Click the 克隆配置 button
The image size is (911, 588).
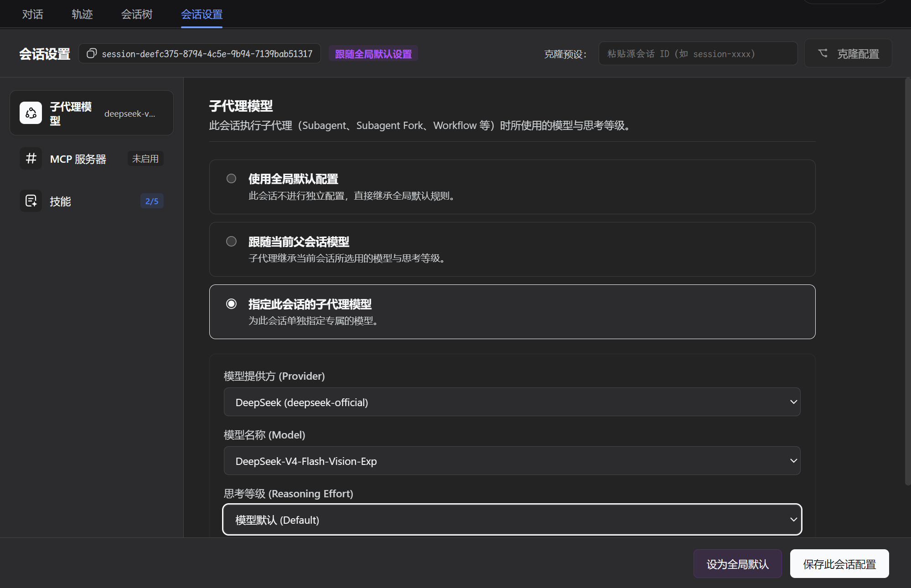tap(848, 53)
